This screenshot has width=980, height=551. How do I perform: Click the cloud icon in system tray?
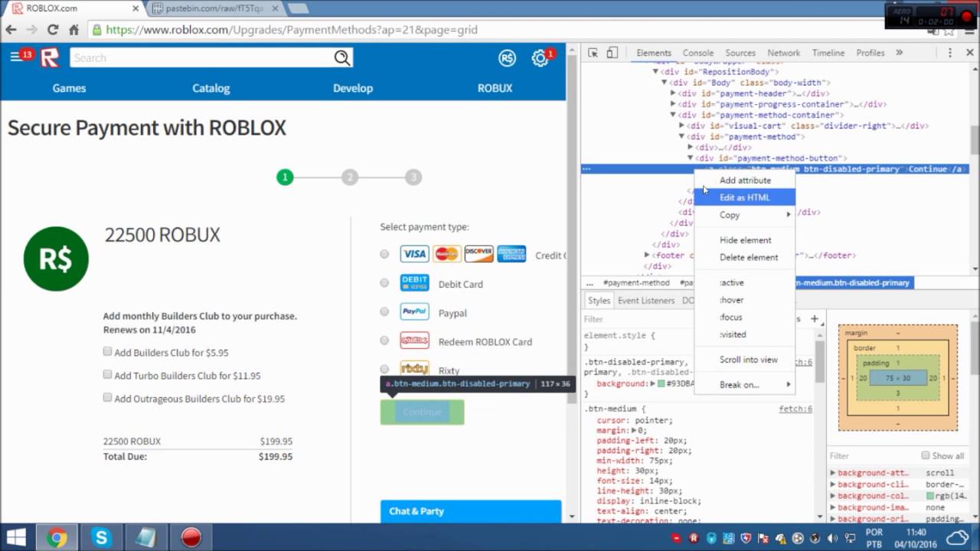[957, 537]
